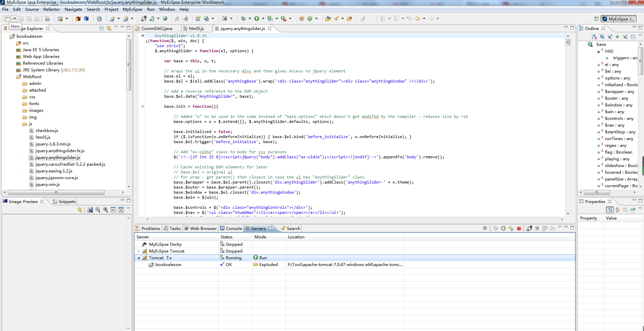Open jquery.easing.1.2.js in Package Explorer

pyautogui.click(x=54, y=171)
